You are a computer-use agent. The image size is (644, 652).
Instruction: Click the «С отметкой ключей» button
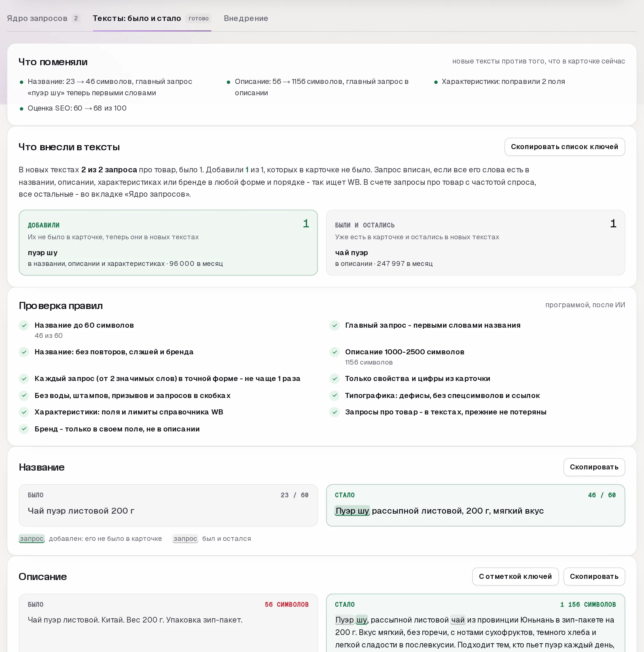pos(515,576)
